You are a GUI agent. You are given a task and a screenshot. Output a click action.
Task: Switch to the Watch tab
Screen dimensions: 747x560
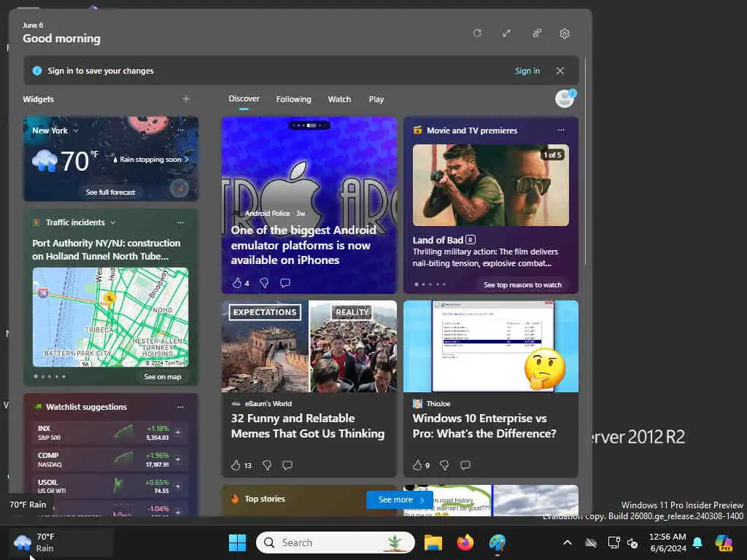click(339, 99)
